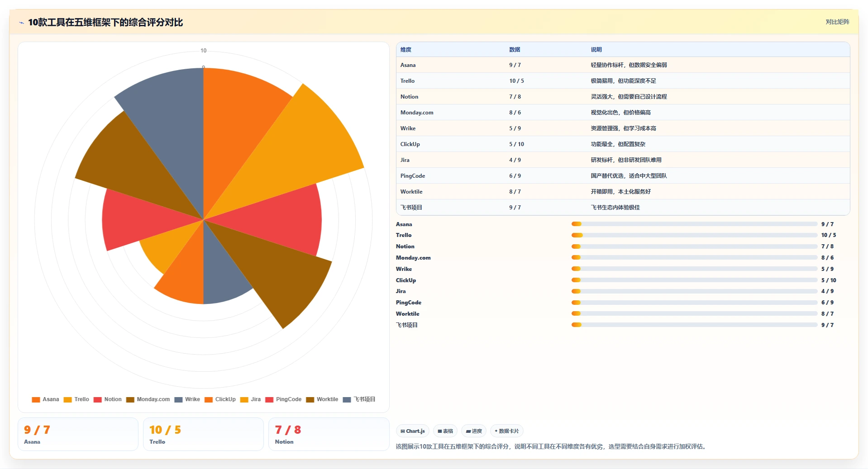Open the 9 / 7 Asana data card
The image size is (868, 469).
coord(78,434)
